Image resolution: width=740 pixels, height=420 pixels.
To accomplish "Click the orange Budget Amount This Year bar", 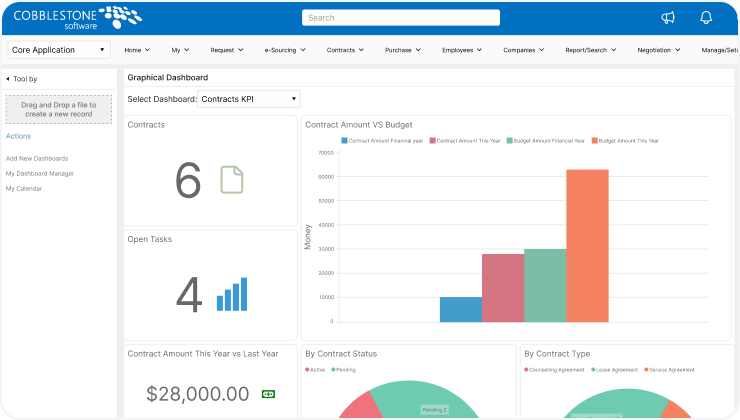I will [x=587, y=245].
